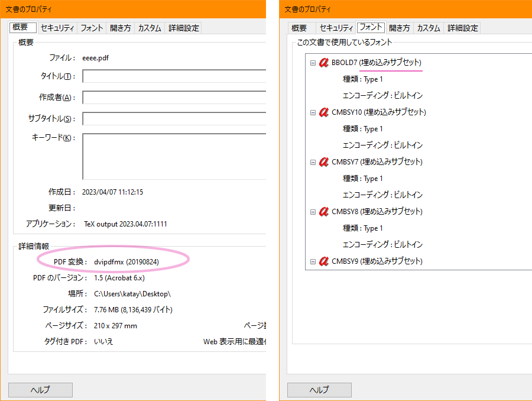The image size is (532, 401).
Task: Click the font glyph icon next to CMBSY7
Action: click(323, 161)
